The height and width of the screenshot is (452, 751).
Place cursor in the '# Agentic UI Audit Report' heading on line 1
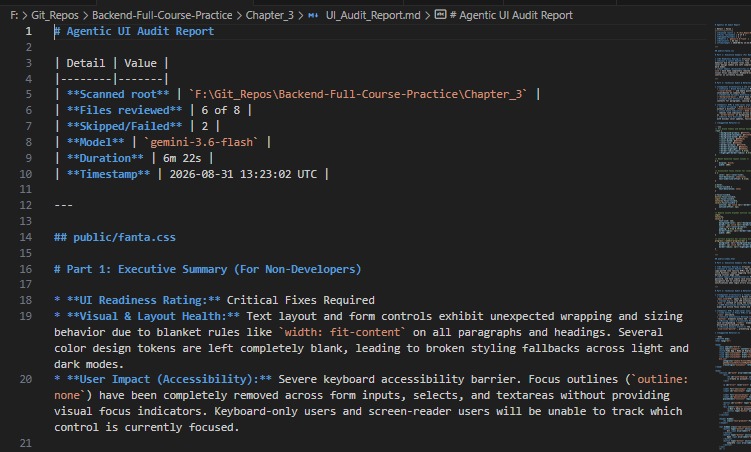pos(134,31)
